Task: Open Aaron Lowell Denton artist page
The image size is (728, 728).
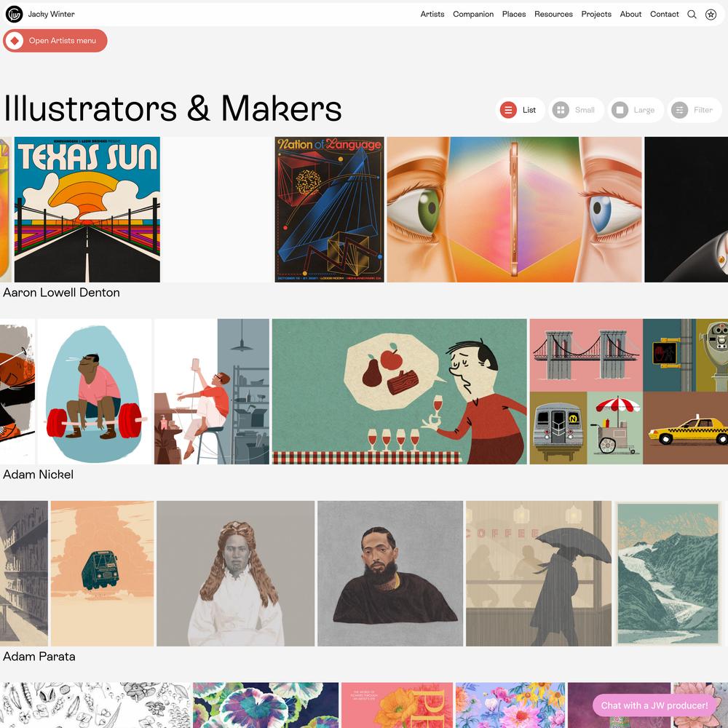Action: click(61, 293)
